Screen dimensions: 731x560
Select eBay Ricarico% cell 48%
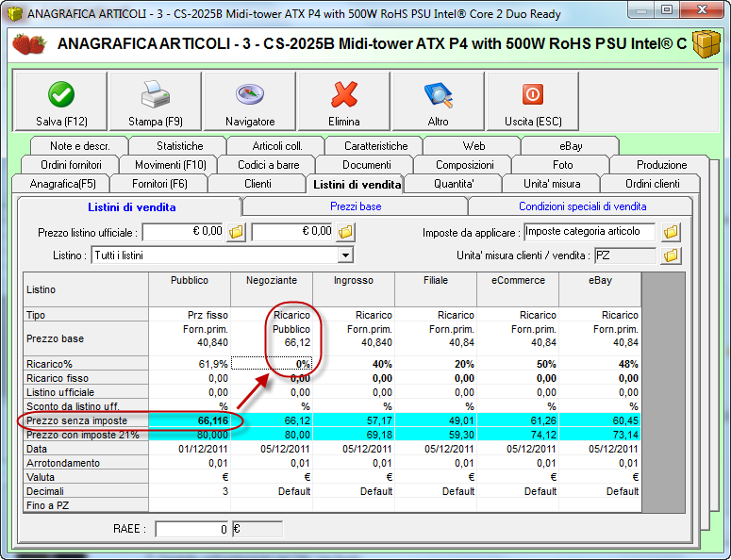600,364
